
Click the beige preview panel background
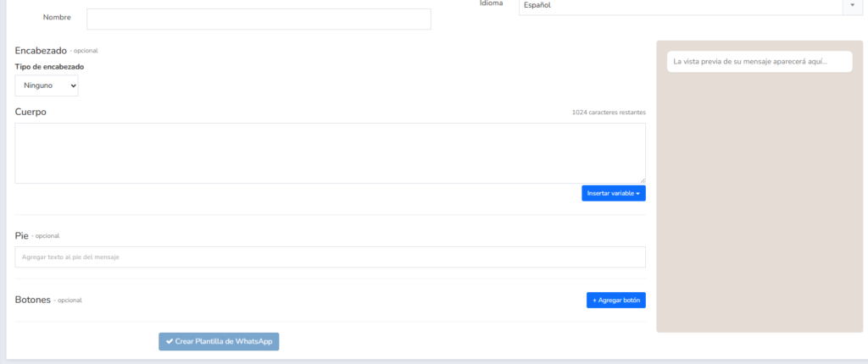tap(759, 212)
